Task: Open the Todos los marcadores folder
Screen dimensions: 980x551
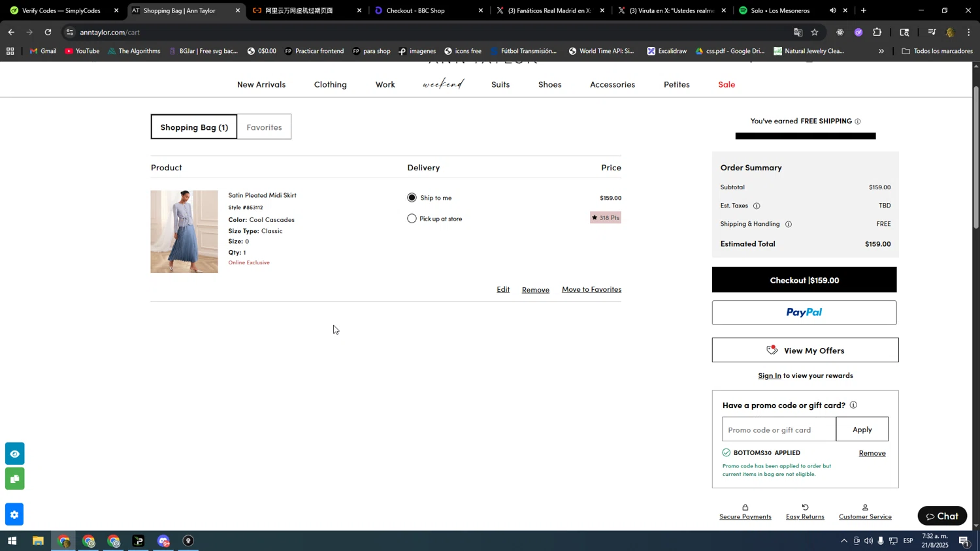Action: click(x=937, y=51)
